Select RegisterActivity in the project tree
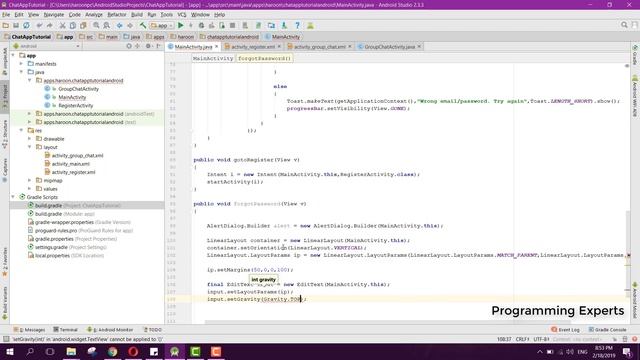The width and height of the screenshot is (640, 360). coord(76,105)
